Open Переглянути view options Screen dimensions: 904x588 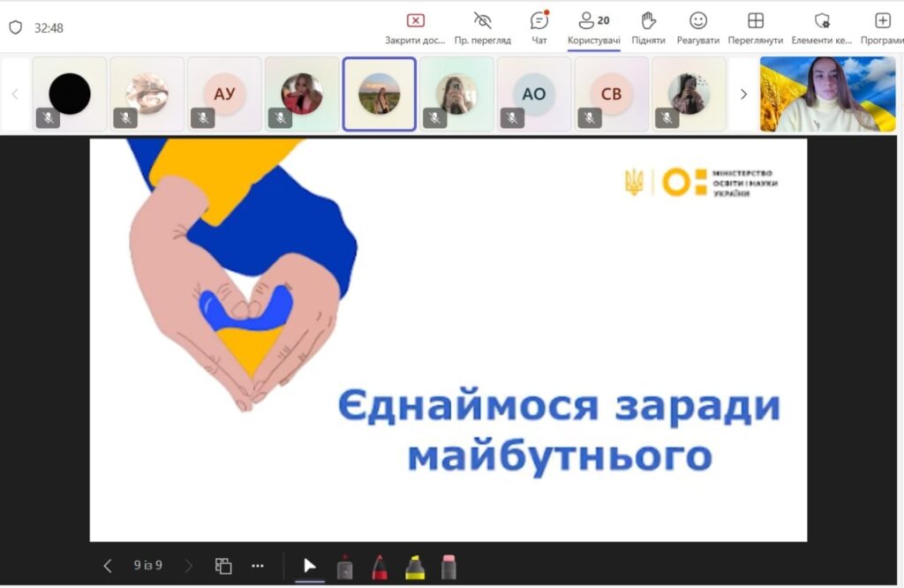[x=755, y=27]
